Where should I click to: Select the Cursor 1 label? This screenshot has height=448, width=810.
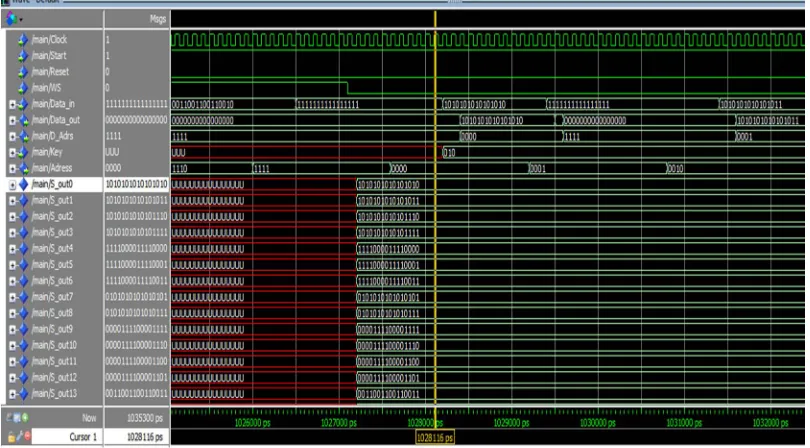point(83,437)
